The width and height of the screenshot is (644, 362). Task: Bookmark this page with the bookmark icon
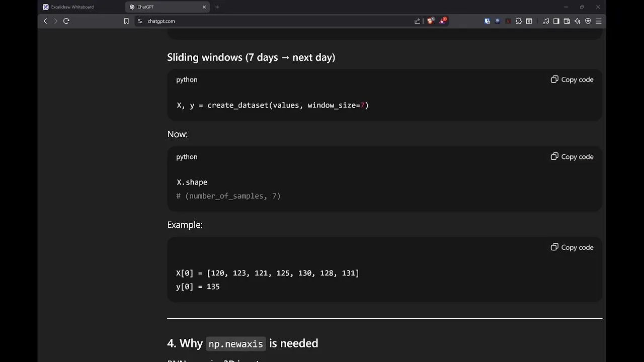[x=126, y=21]
